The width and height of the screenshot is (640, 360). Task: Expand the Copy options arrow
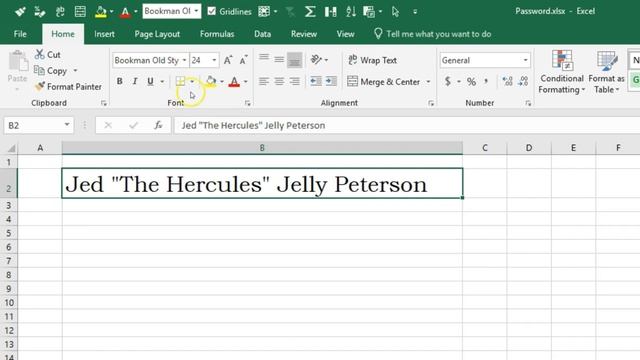tap(75, 71)
